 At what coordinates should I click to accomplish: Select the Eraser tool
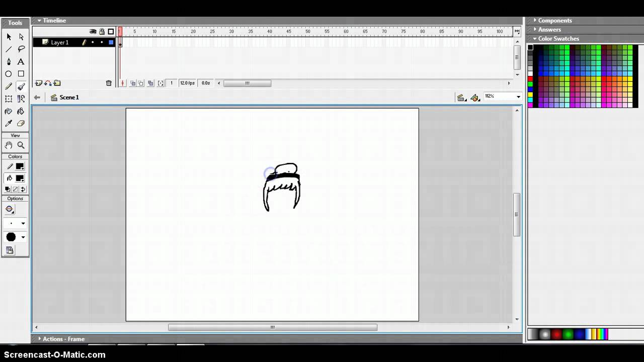[21, 124]
